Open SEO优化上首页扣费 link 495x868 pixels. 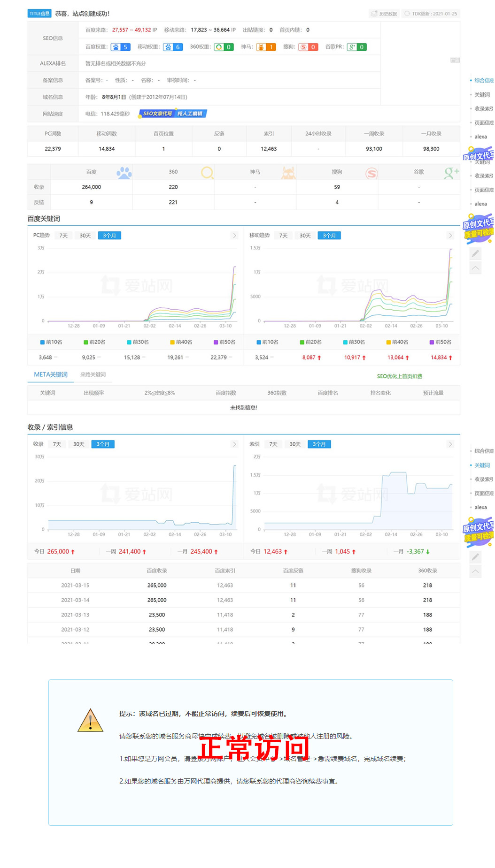(x=399, y=376)
